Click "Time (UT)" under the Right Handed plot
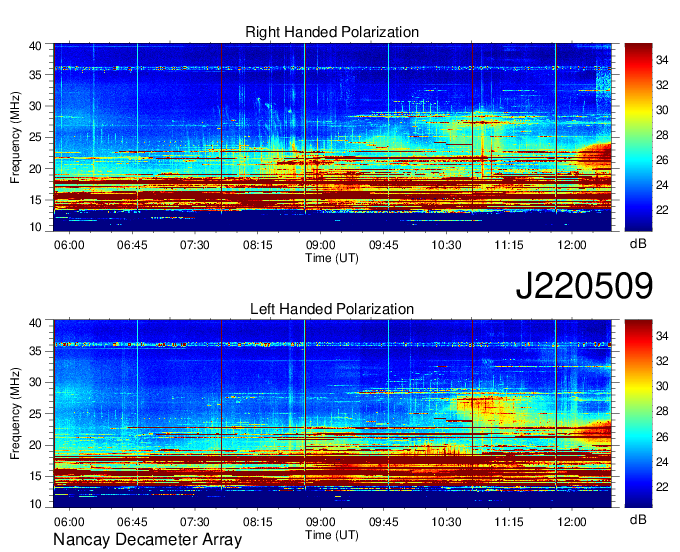 [x=332, y=258]
